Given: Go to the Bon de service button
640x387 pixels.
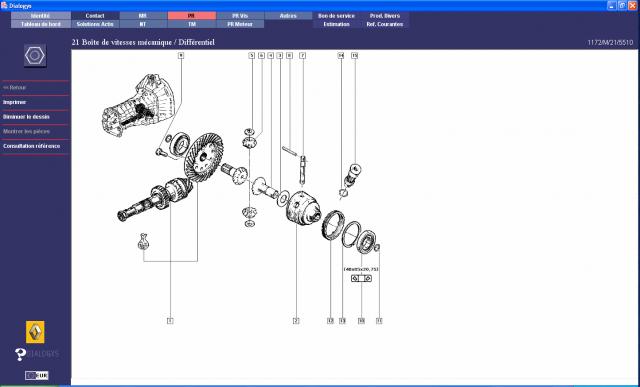Looking at the screenshot, I should pyautogui.click(x=336, y=16).
